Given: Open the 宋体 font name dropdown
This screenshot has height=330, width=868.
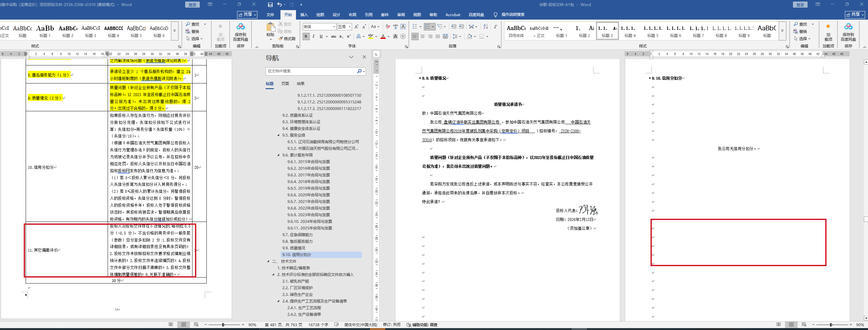Looking at the screenshot, I should click(x=334, y=27).
